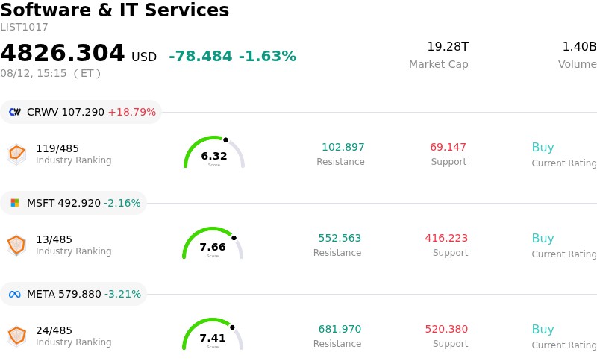Click the Software & IT Services heading
This screenshot has height=364, width=597.
tap(115, 10)
